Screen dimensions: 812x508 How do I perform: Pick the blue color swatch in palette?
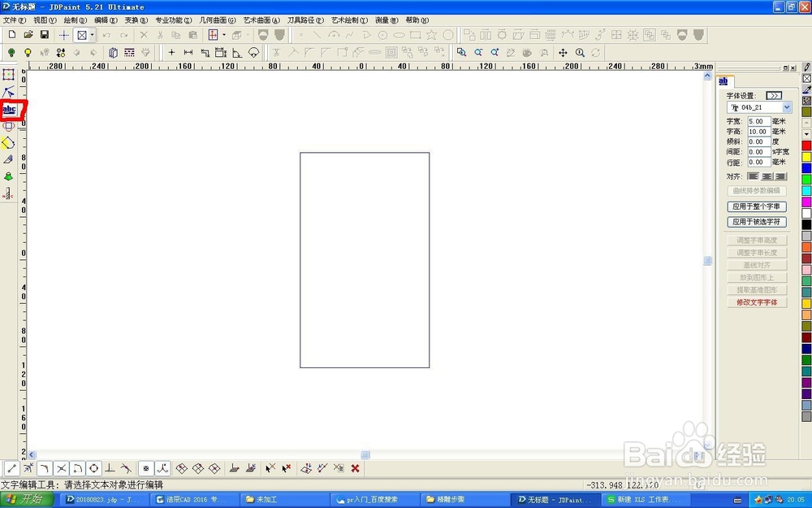coord(806,168)
